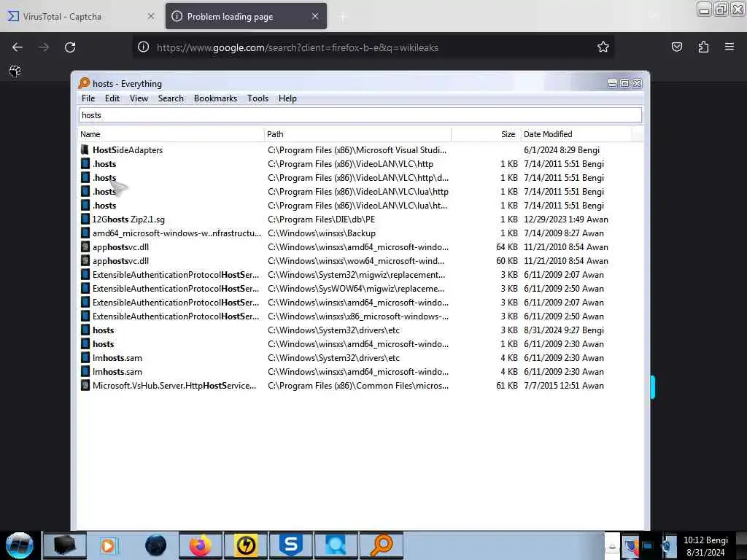Open the Bookmarks menu in Everything

[215, 98]
